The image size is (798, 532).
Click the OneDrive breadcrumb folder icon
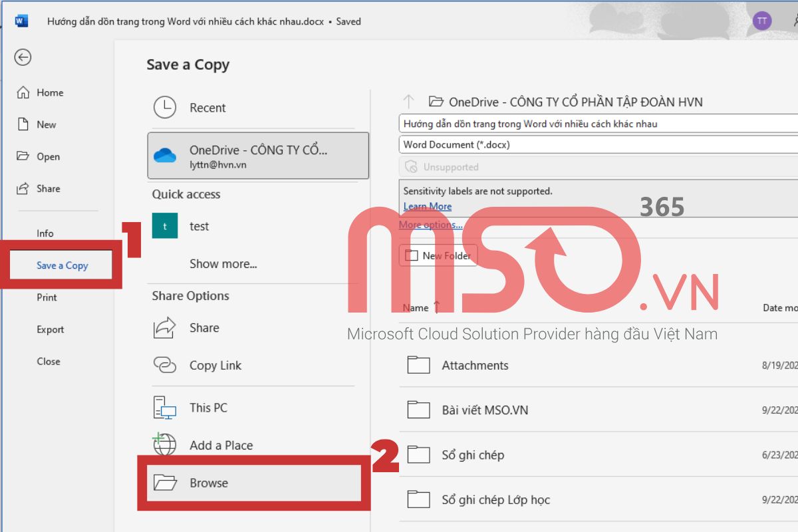point(436,102)
